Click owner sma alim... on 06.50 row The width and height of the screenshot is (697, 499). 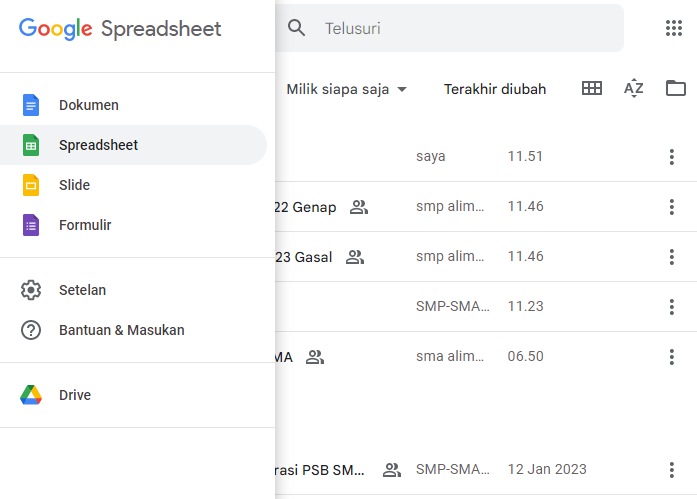click(x=450, y=356)
